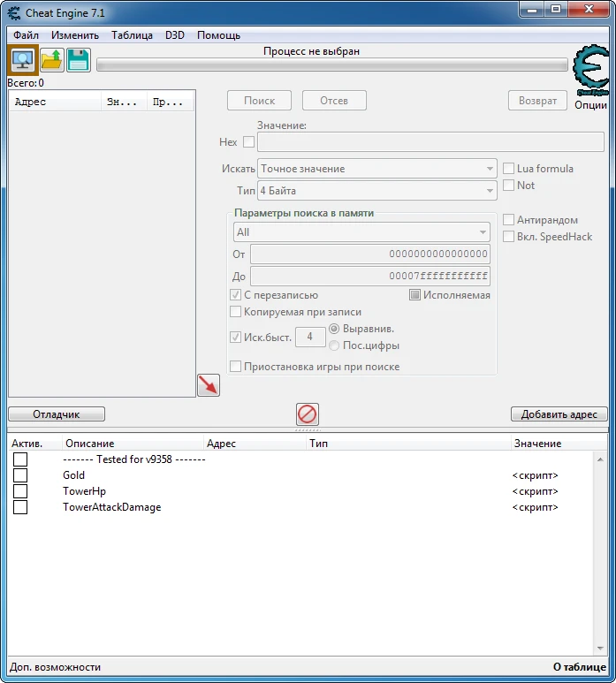
Task: Click the Отладчик button
Action: [57, 414]
